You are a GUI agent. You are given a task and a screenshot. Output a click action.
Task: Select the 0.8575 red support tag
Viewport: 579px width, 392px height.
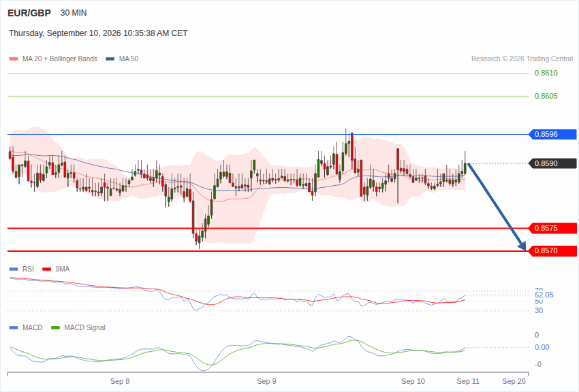553,228
